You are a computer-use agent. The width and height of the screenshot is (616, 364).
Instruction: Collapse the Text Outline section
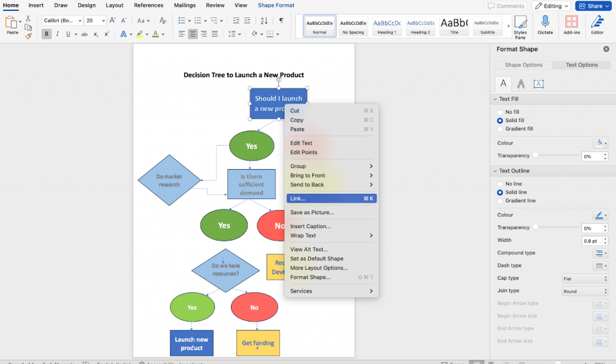(x=496, y=171)
